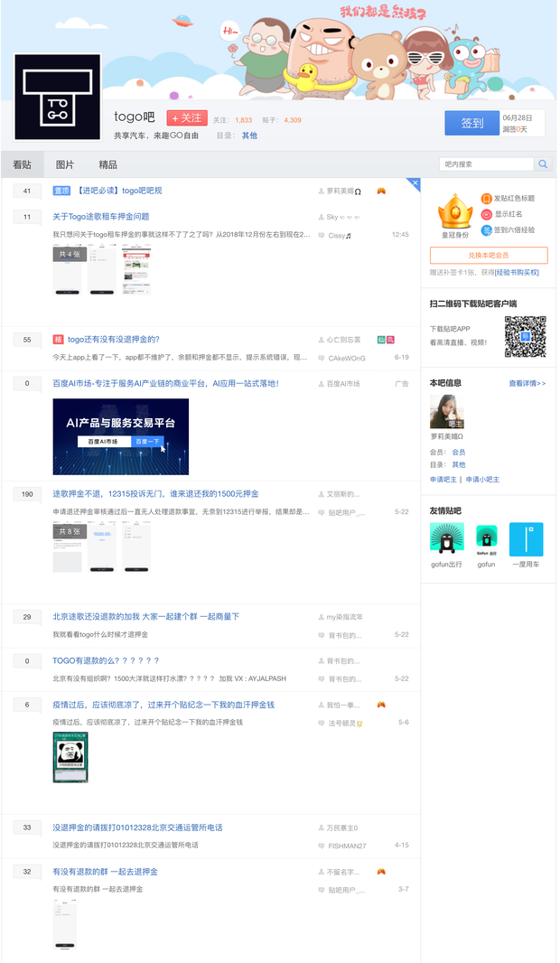
Task: Click the medal icon beside 萝莉美娜
Action: (x=381, y=191)
